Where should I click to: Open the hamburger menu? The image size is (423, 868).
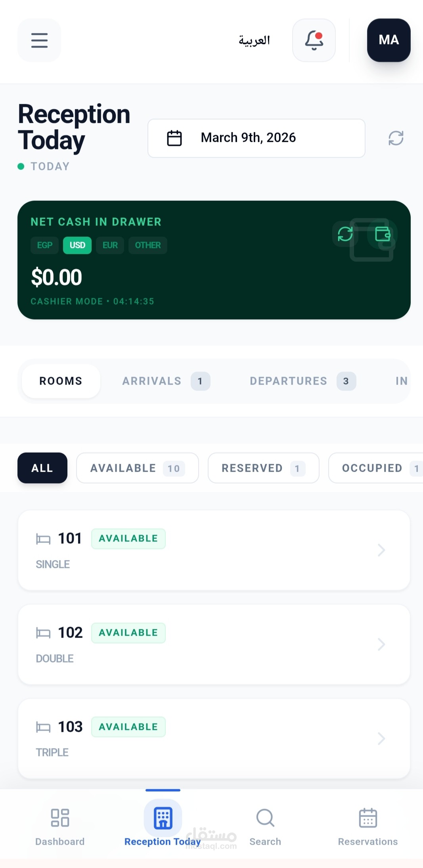[x=39, y=40]
